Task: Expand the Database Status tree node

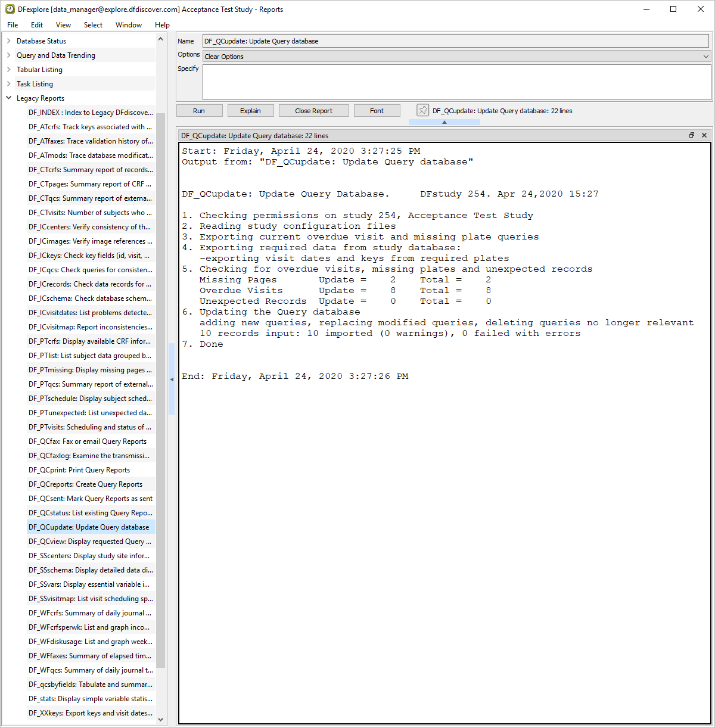Action: [x=9, y=41]
